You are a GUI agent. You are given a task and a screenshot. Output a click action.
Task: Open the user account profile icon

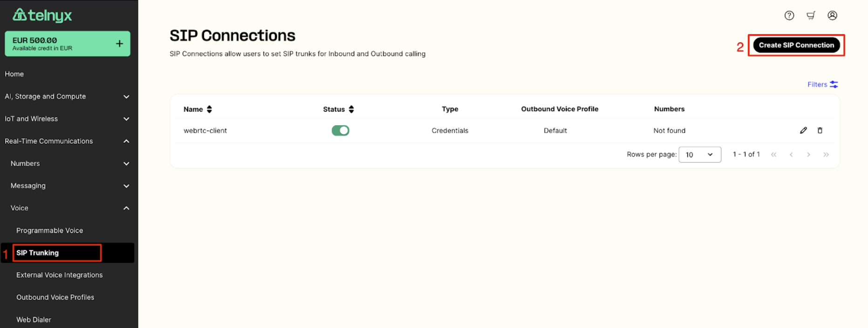click(x=832, y=15)
